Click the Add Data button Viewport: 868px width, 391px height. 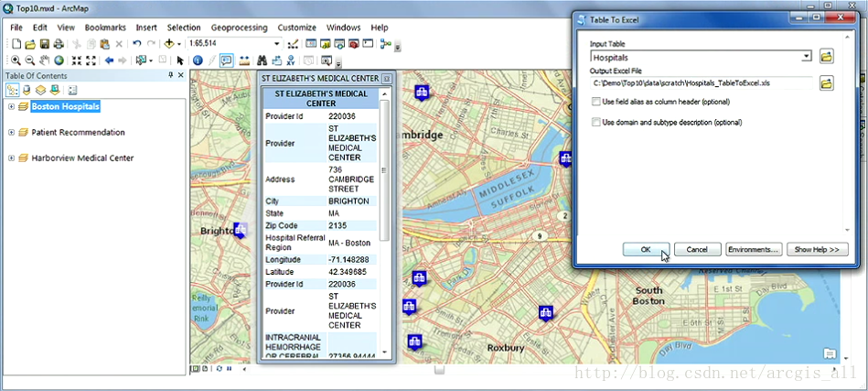point(169,44)
